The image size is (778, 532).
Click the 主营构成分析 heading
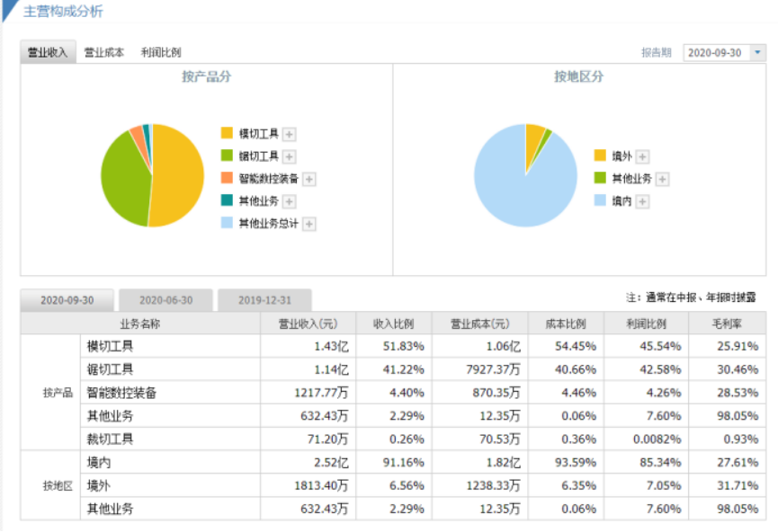click(63, 11)
